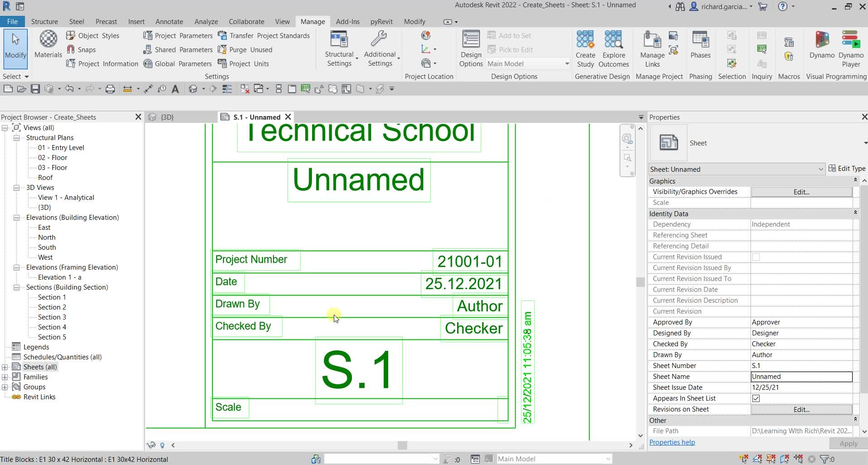Open Project Parameters

pos(178,35)
